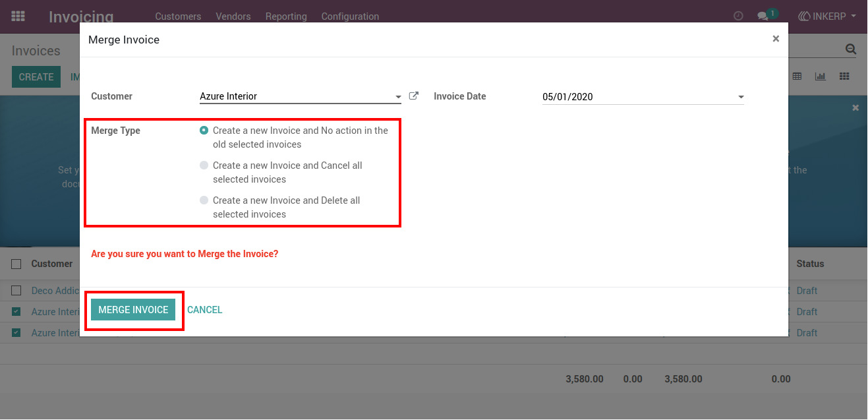Click the Merge Type label
Image resolution: width=868 pixels, height=420 pixels.
tap(115, 131)
